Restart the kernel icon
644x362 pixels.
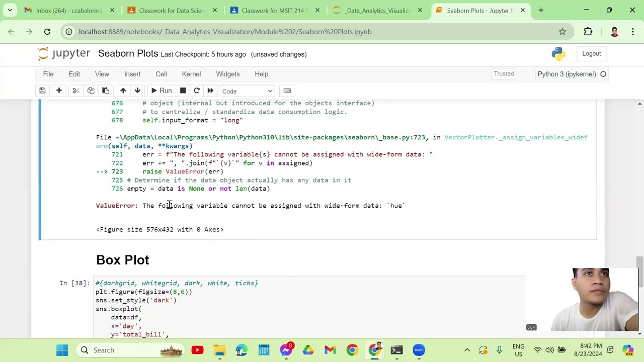click(x=197, y=91)
